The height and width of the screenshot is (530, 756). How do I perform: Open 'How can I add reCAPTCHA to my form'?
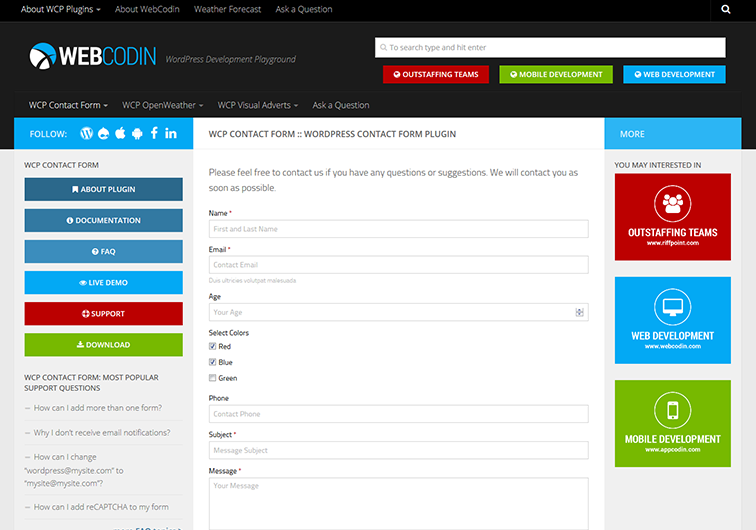pos(101,507)
